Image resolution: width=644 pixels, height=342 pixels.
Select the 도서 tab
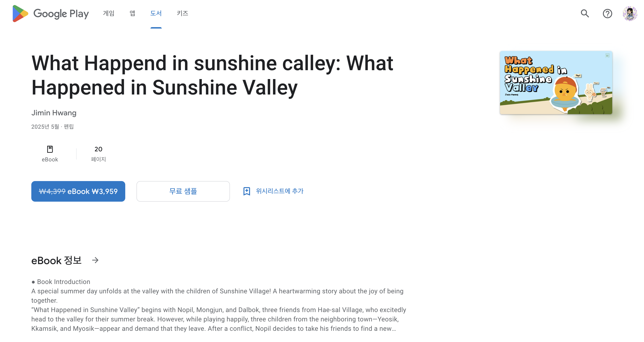point(156,13)
